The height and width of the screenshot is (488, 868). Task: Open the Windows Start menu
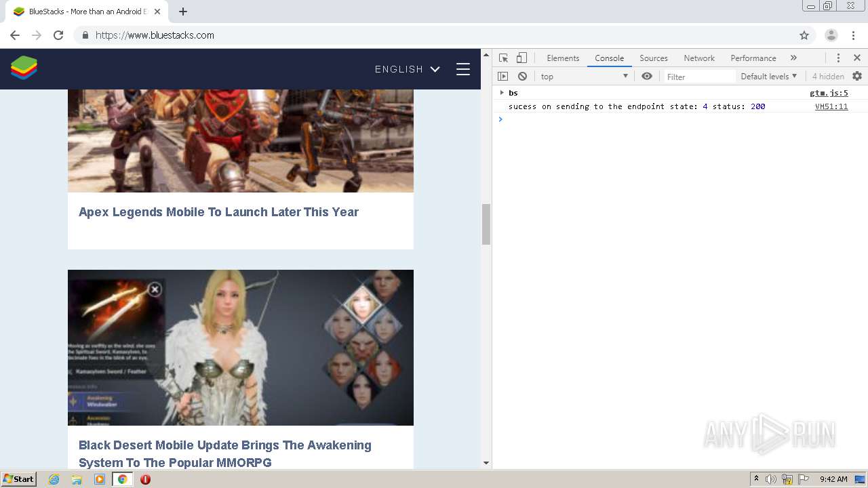click(19, 479)
